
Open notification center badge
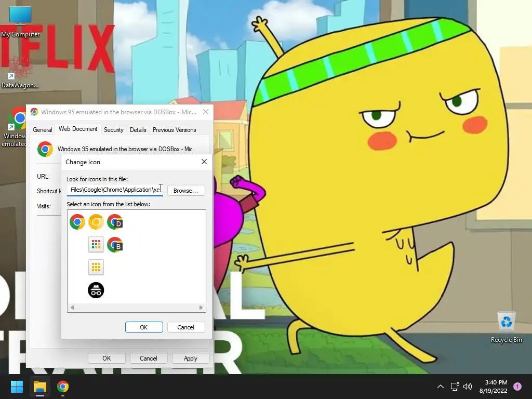pos(517,387)
